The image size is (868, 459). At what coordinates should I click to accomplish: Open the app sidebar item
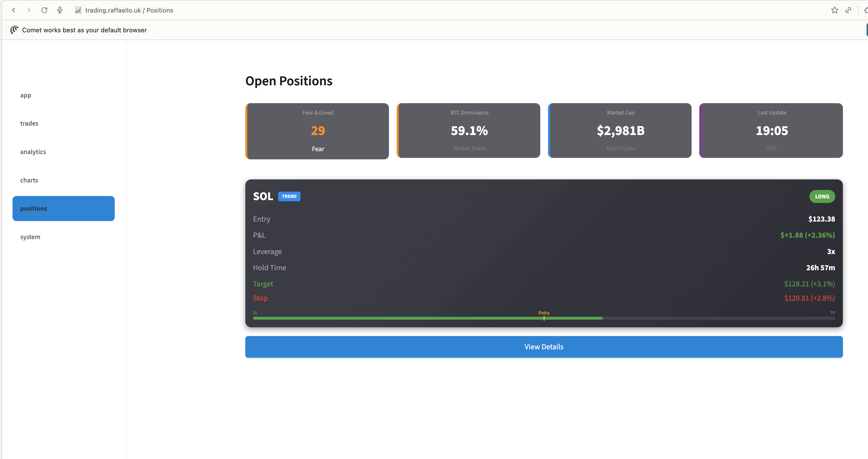(63, 95)
